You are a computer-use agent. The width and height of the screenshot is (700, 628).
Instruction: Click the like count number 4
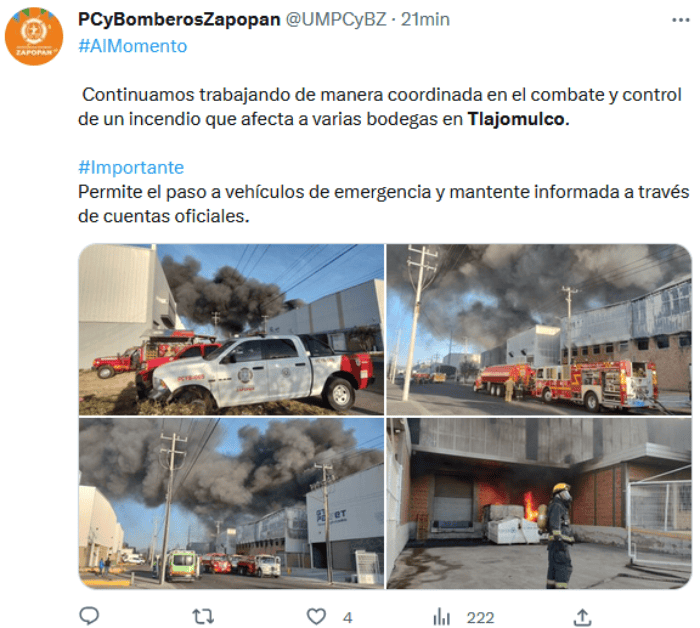348,618
